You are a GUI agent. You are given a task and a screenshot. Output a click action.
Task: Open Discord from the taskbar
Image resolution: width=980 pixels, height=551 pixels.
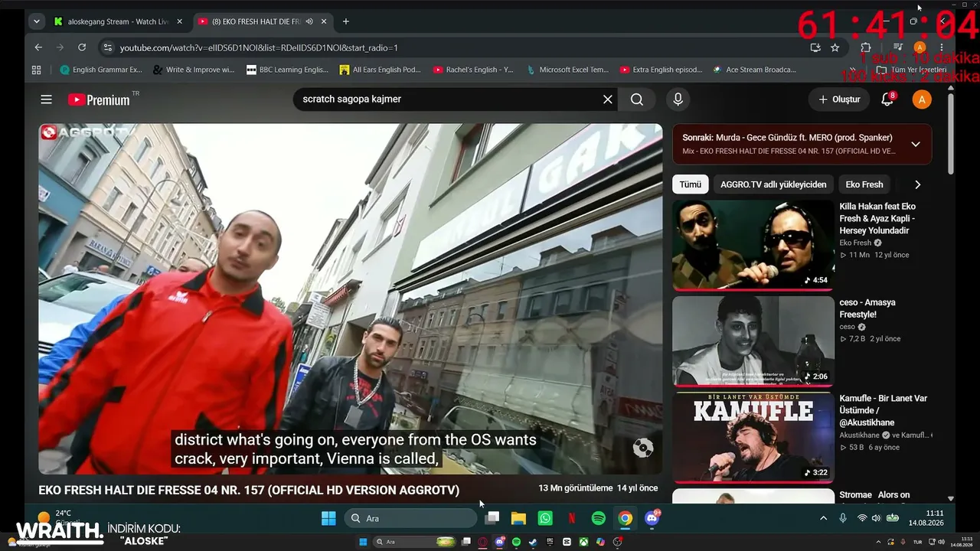652,519
